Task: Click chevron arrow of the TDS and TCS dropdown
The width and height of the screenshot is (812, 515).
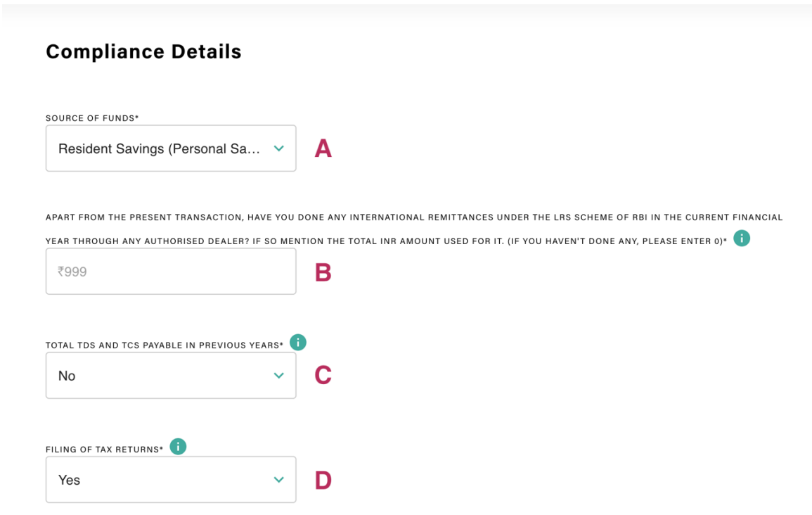Action: coord(278,376)
